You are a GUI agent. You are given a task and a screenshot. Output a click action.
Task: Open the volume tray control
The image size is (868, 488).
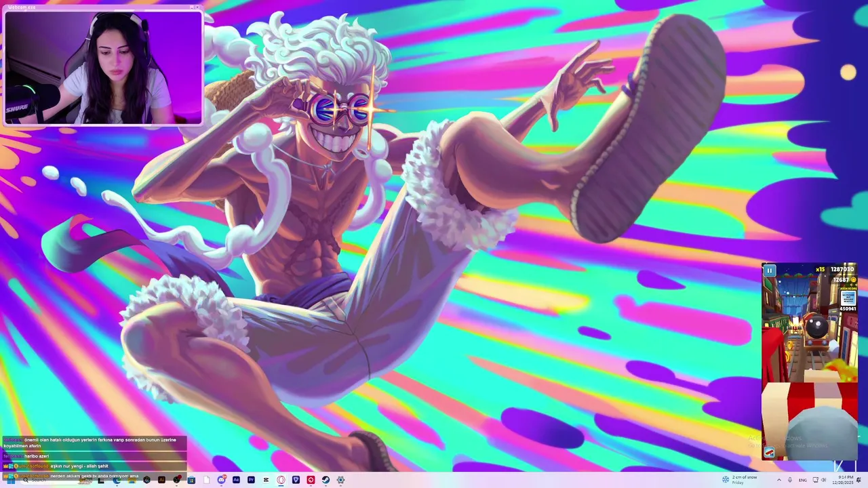click(824, 480)
